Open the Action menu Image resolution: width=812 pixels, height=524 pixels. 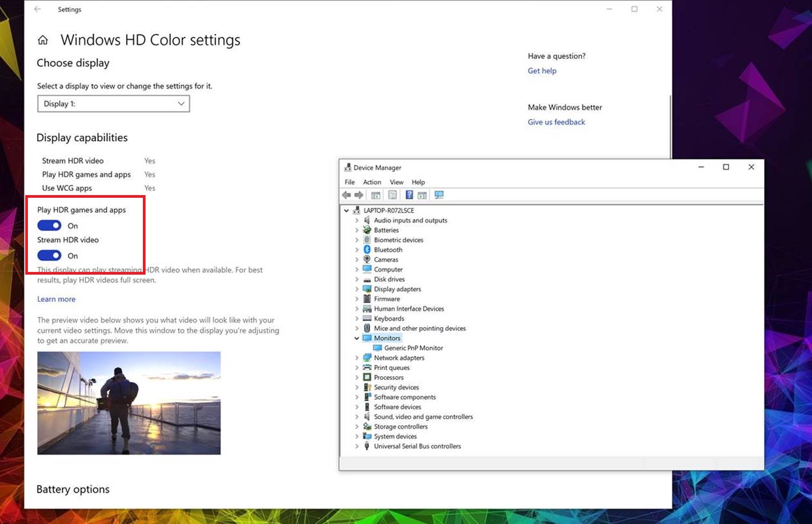click(372, 182)
